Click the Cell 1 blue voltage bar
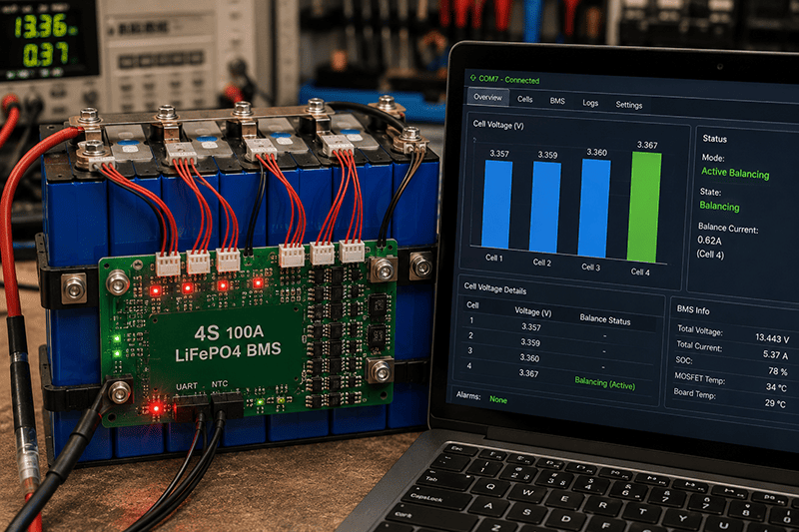Image resolution: width=799 pixels, height=532 pixels. (x=496, y=205)
